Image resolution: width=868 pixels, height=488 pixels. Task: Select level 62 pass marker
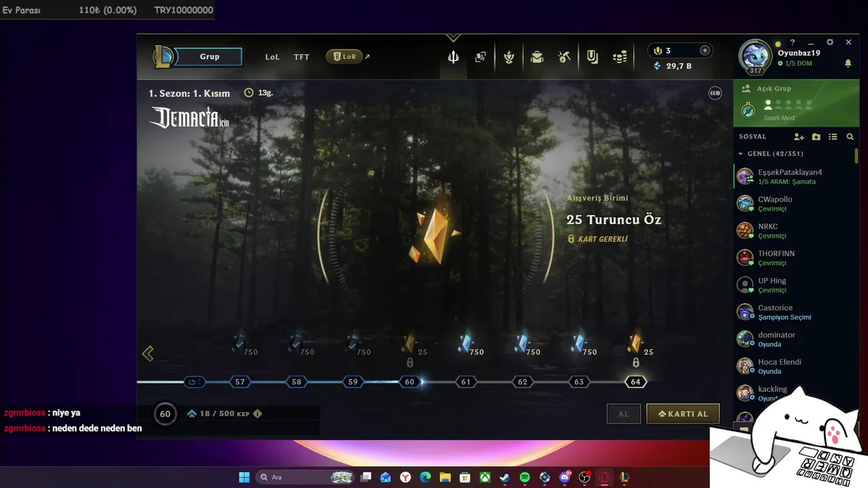point(522,382)
